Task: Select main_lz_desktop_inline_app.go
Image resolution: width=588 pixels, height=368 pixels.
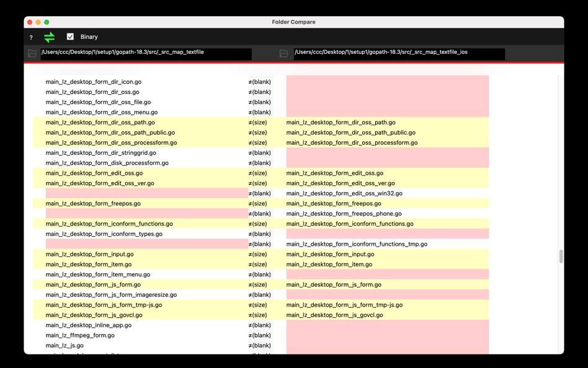Action: pos(89,325)
